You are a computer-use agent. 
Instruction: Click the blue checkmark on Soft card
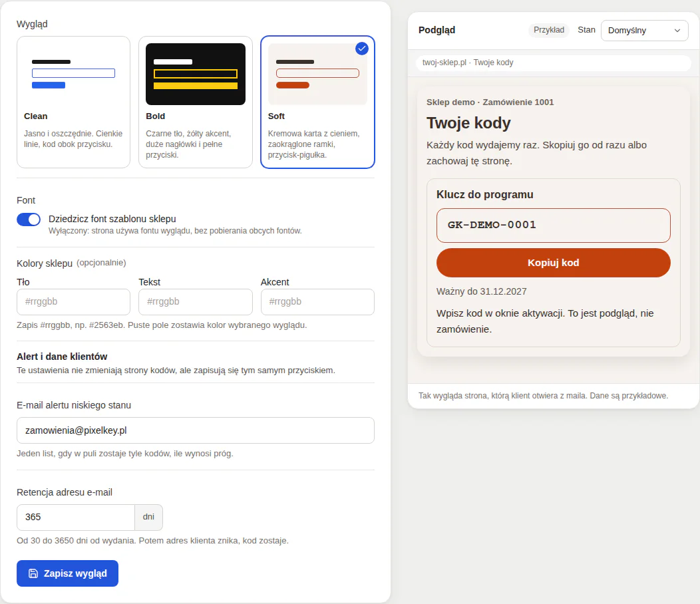(x=362, y=48)
